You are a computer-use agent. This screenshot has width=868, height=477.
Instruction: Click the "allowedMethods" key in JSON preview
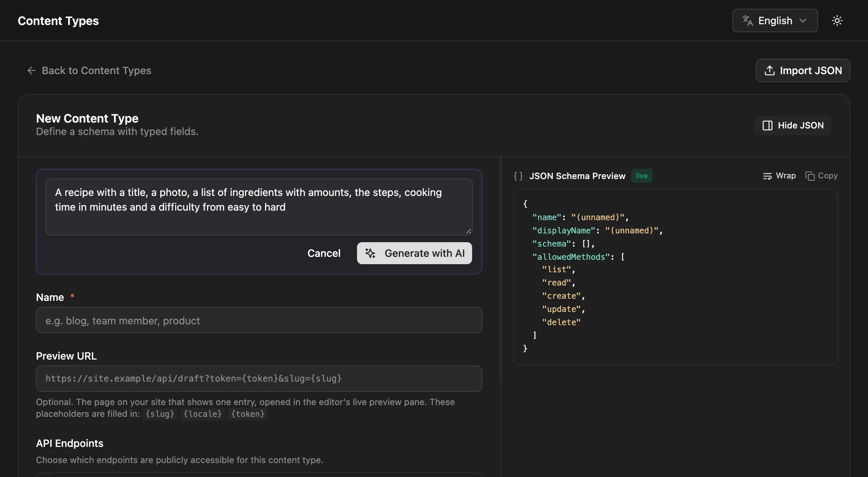coord(571,257)
